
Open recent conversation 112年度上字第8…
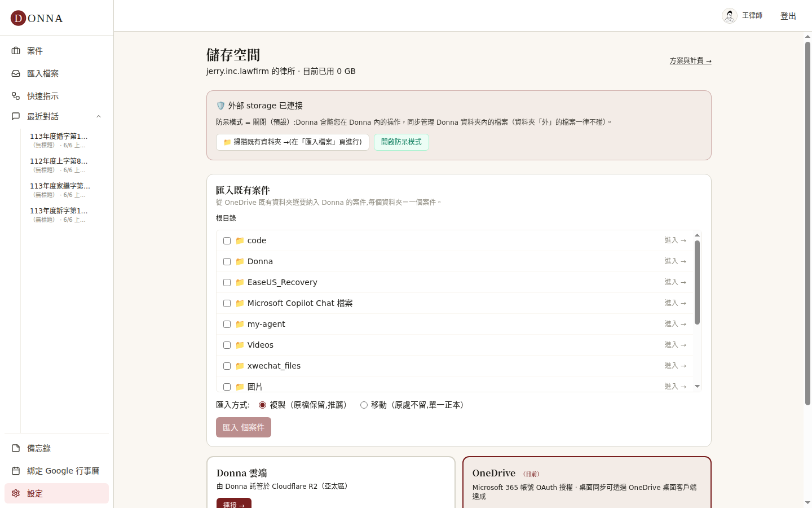59,165
